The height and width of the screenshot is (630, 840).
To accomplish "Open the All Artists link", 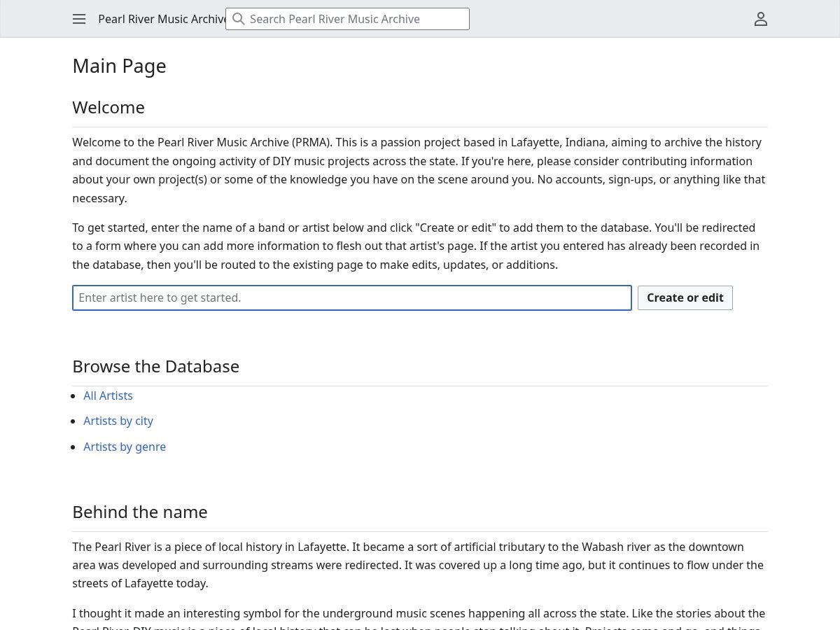I will [x=108, y=395].
